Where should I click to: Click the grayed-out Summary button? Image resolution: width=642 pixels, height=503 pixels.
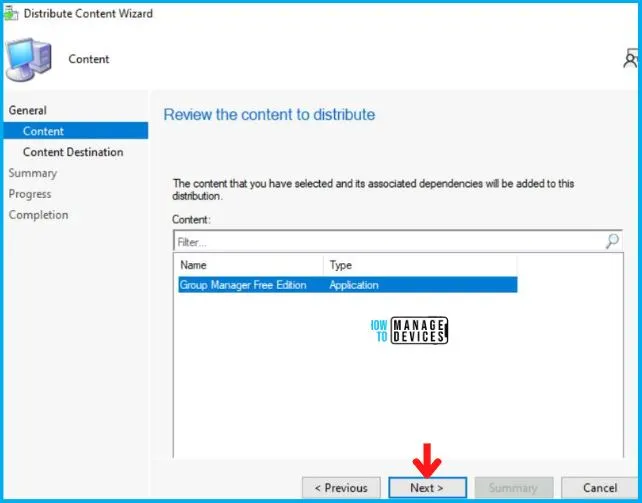tap(513, 487)
